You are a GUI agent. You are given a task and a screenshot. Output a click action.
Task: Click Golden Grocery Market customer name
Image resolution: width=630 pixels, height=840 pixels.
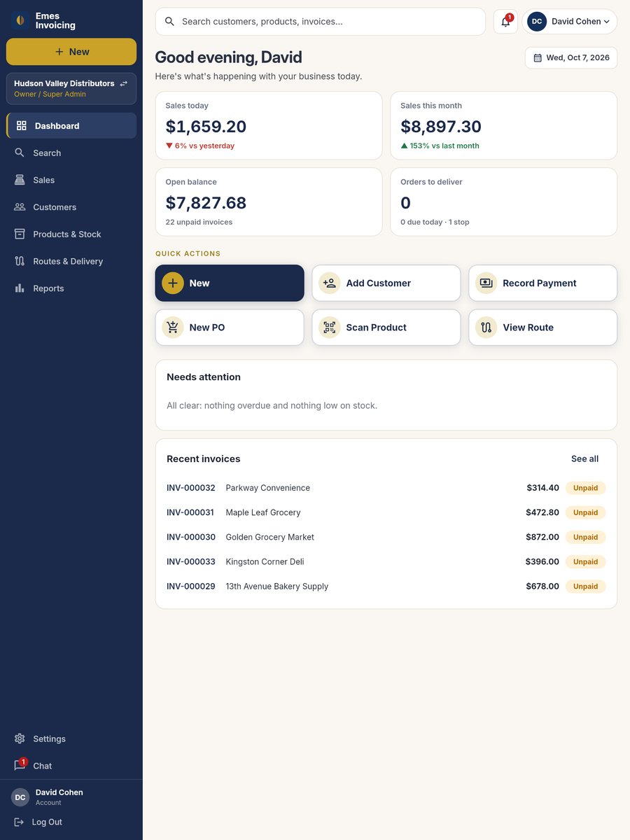[x=269, y=537]
